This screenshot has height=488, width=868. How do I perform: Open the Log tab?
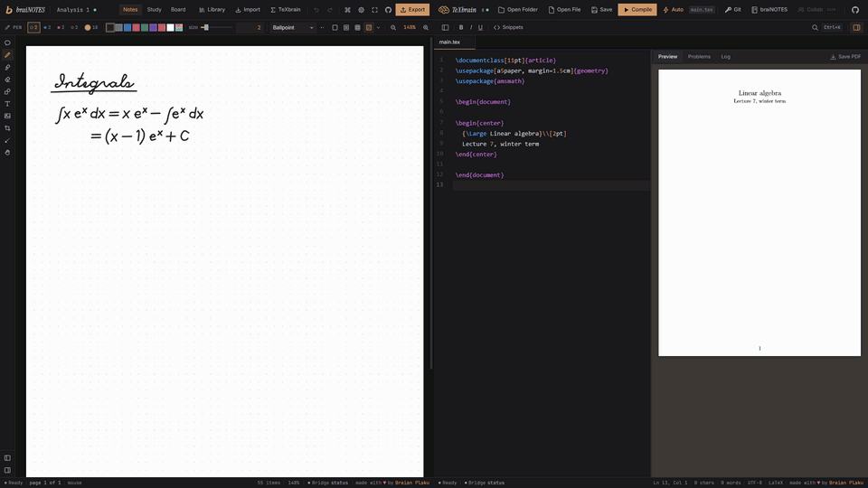point(726,56)
